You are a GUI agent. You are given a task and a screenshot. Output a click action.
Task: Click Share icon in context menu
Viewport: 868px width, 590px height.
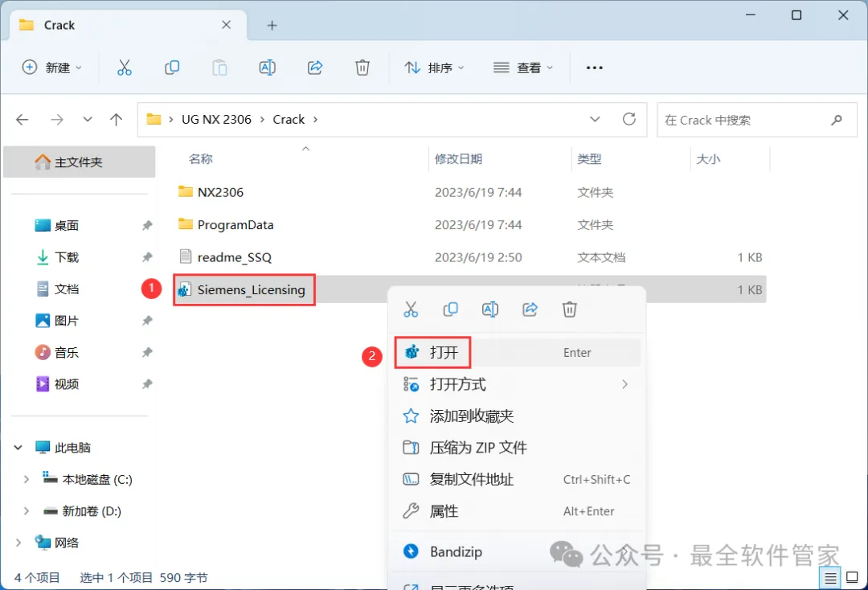[530, 309]
